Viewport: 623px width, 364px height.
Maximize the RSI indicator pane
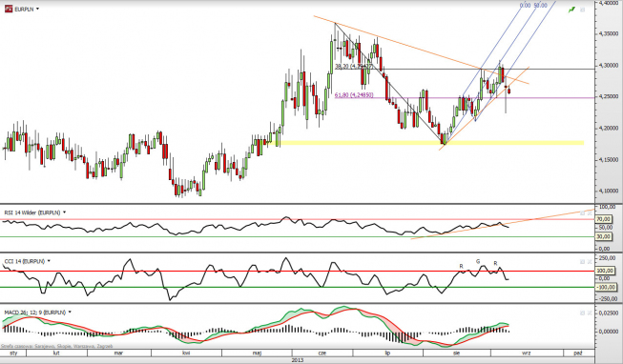click(x=583, y=213)
